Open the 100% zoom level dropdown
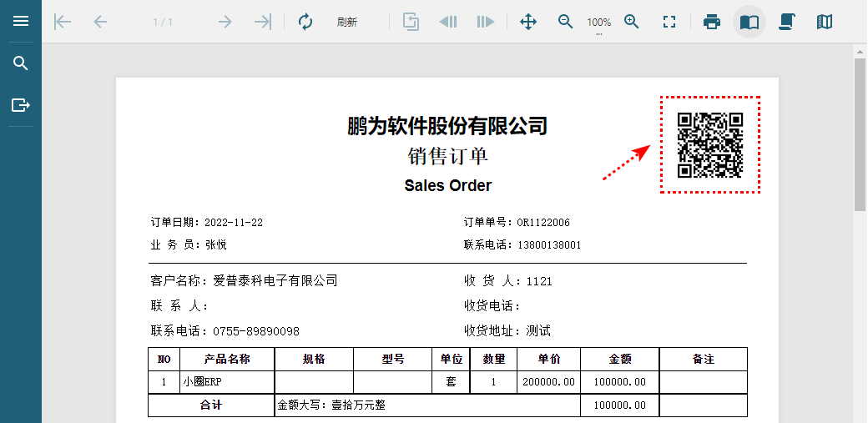 pyautogui.click(x=598, y=23)
